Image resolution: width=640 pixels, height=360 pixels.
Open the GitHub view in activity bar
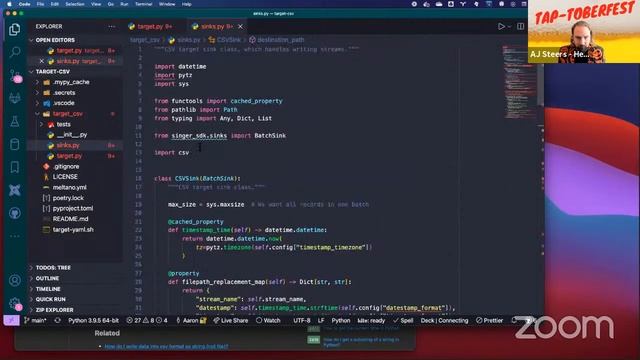click(x=15, y=213)
